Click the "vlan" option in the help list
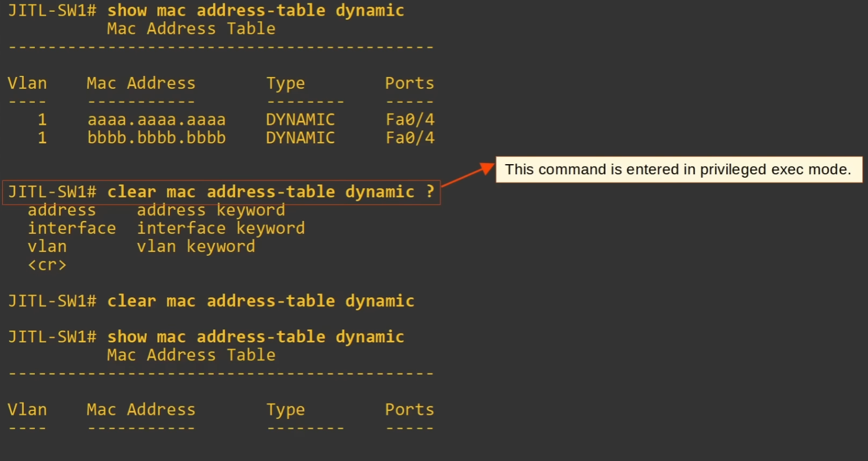This screenshot has width=868, height=461. click(x=47, y=247)
